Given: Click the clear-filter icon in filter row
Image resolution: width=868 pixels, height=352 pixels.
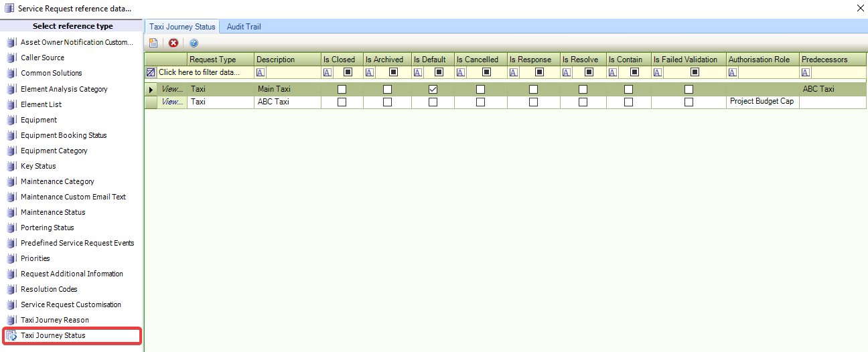Looking at the screenshot, I should (x=151, y=72).
